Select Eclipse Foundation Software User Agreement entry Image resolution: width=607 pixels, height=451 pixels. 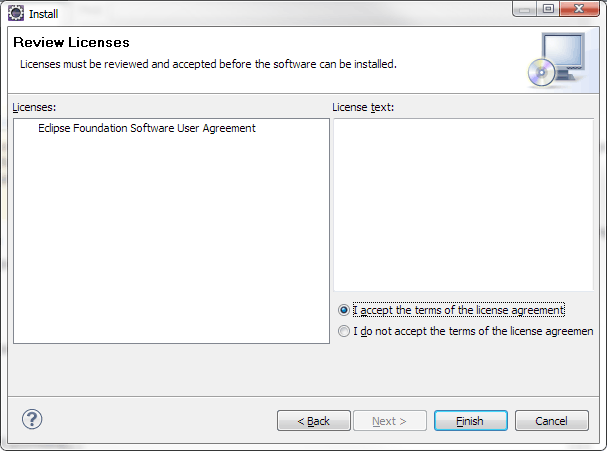point(147,128)
